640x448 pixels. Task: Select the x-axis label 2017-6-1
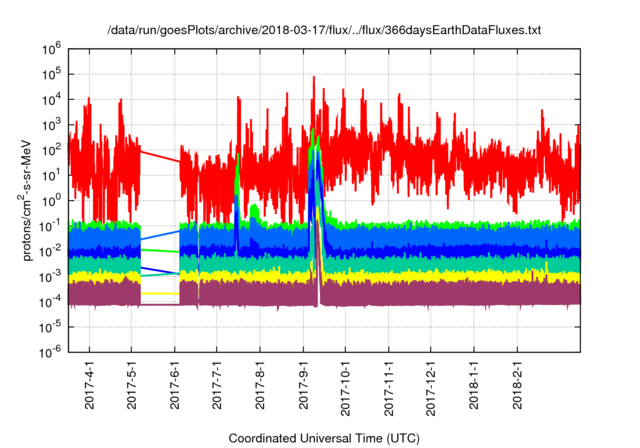coord(175,388)
